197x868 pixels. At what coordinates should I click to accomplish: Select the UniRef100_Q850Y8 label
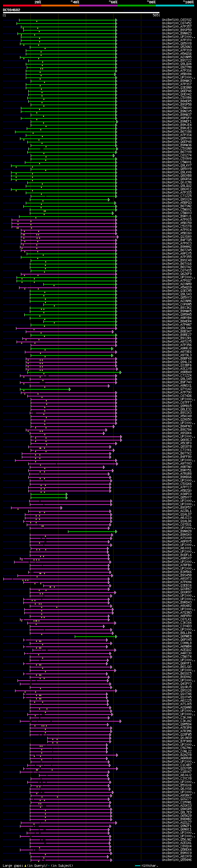[177, 43]
